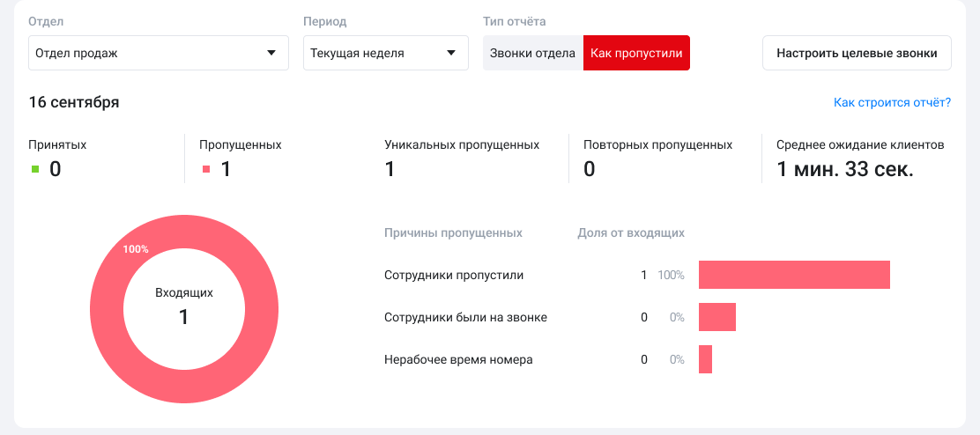Click the arrow in the Период dropdown
Image resolution: width=980 pixels, height=435 pixels.
451,53
